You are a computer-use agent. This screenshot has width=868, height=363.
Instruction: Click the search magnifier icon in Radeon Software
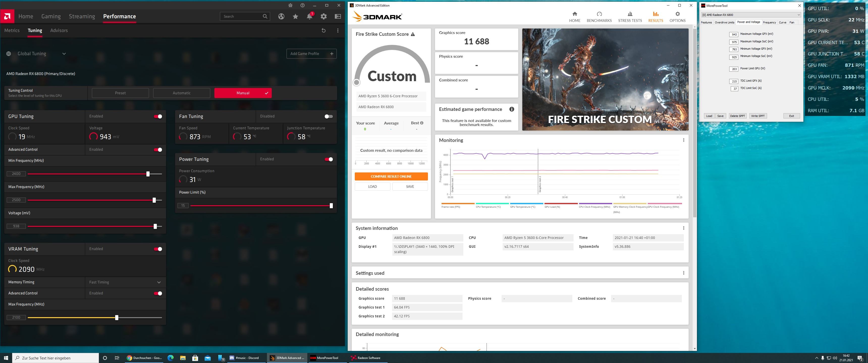(265, 16)
